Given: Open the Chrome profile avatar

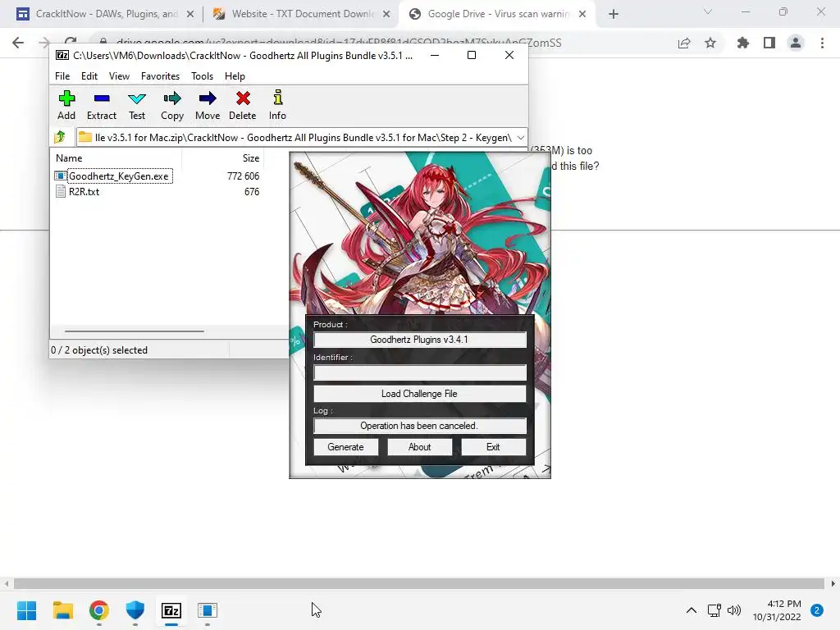Looking at the screenshot, I should [796, 43].
